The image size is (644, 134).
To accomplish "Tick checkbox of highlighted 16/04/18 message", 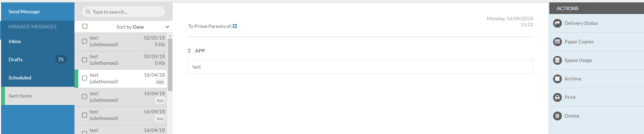I will [x=85, y=78].
